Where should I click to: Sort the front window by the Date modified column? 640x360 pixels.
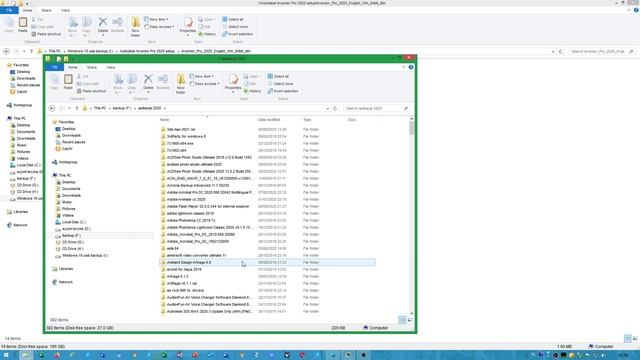click(269, 120)
